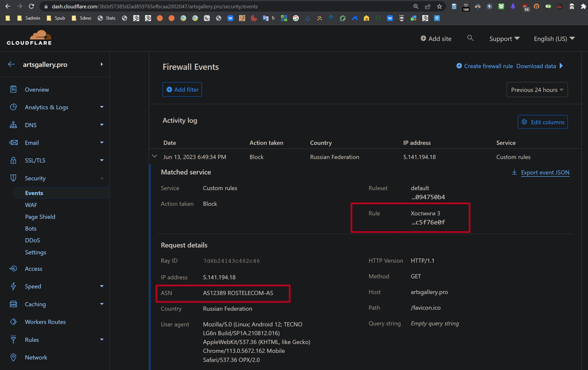Viewport: 588px width, 370px height.
Task: Expand the Email submenu arrow
Action: click(102, 143)
